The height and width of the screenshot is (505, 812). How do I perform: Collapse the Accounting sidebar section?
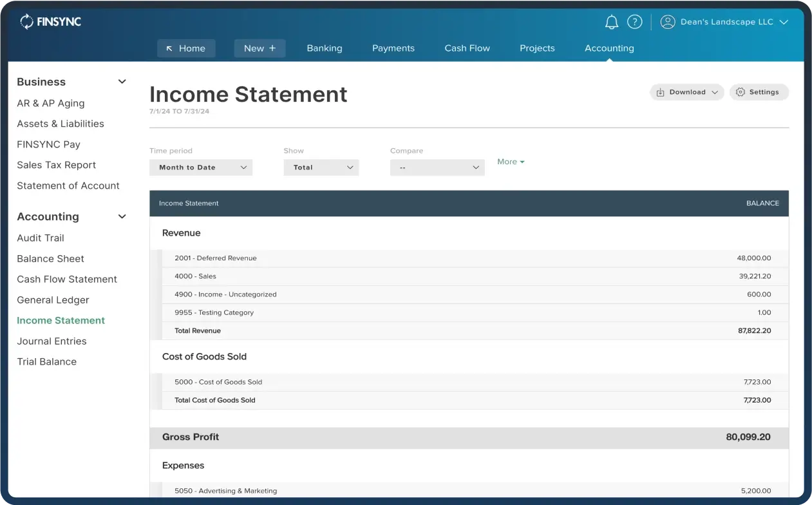(122, 216)
